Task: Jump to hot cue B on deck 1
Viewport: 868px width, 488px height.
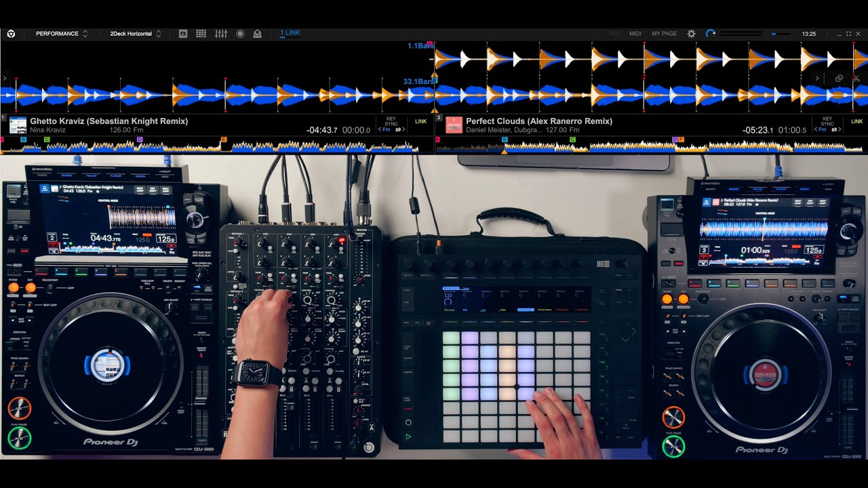Action: 24,140
